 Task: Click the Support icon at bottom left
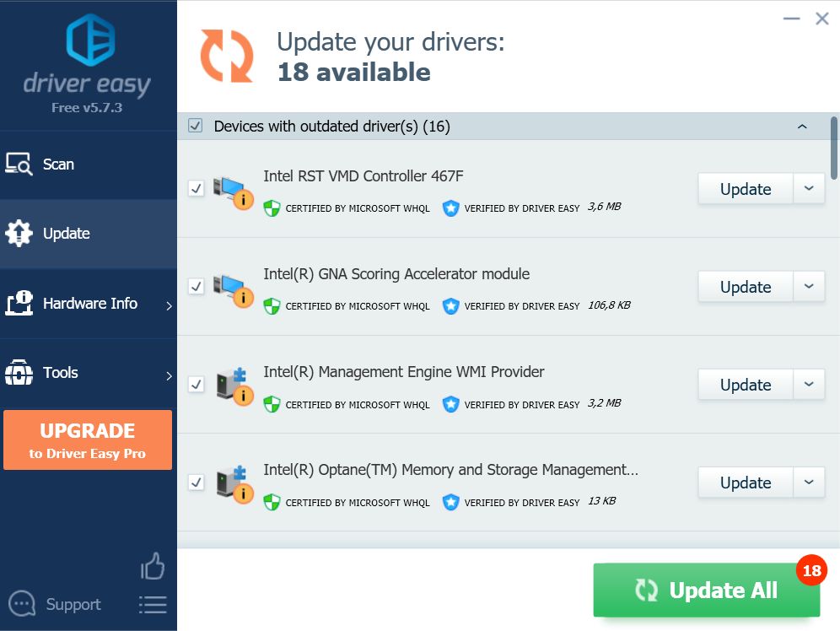pos(20,605)
